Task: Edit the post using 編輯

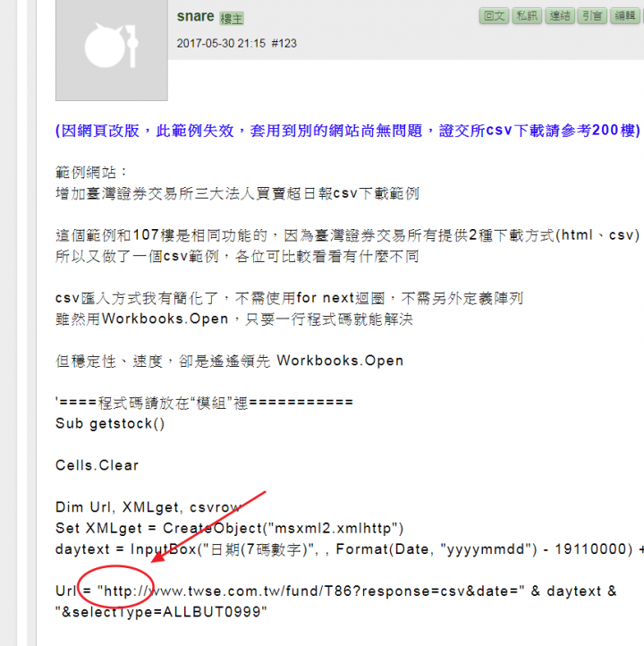Action: coord(624,16)
